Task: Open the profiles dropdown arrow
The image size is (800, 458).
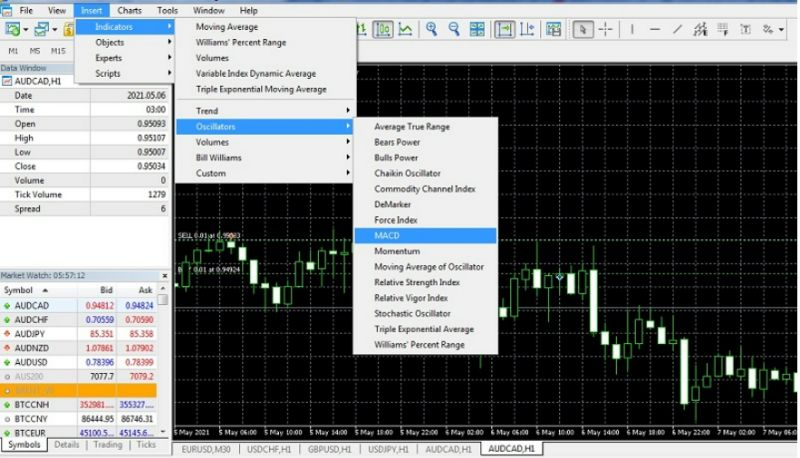Action: point(55,30)
